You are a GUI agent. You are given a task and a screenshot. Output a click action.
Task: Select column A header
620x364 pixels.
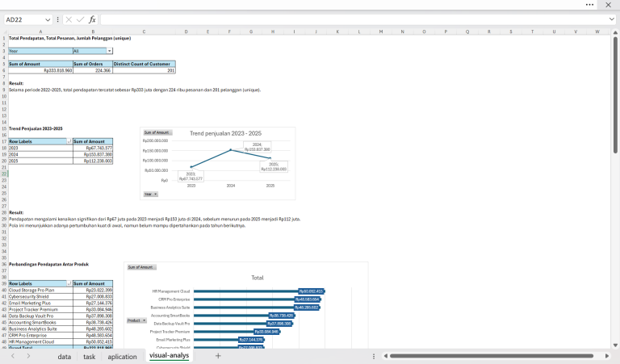coord(40,31)
